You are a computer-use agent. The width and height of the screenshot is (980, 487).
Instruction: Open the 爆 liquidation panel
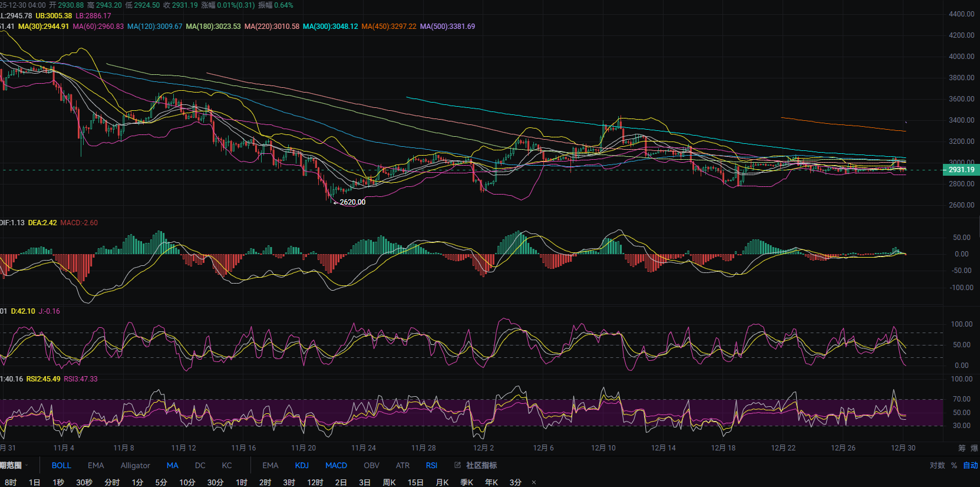(974, 448)
